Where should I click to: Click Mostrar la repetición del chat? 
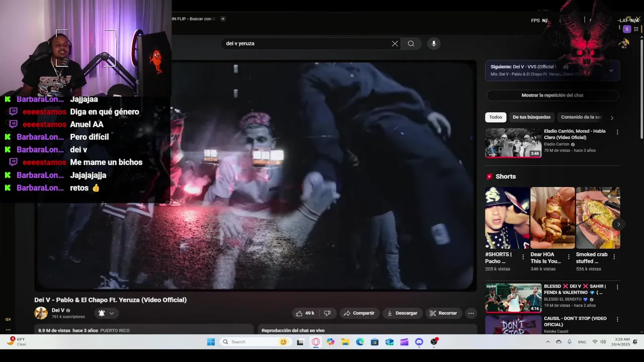coord(552,95)
